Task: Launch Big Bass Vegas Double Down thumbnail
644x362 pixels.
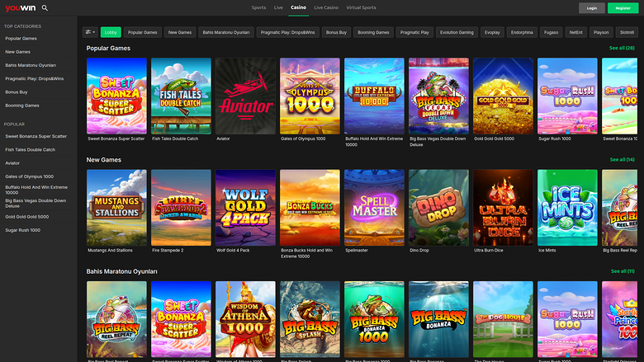Action: point(438,96)
